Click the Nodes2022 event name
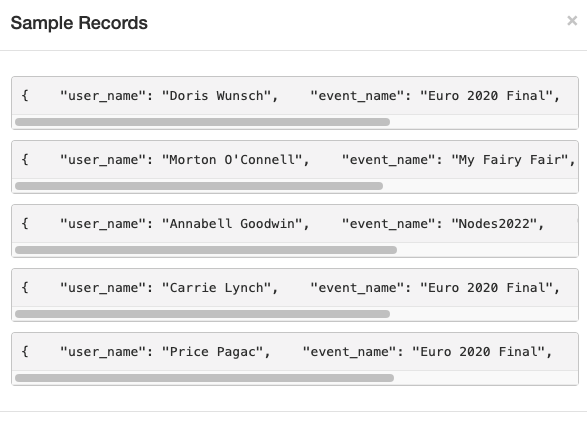This screenshot has height=424, width=587. click(x=494, y=224)
